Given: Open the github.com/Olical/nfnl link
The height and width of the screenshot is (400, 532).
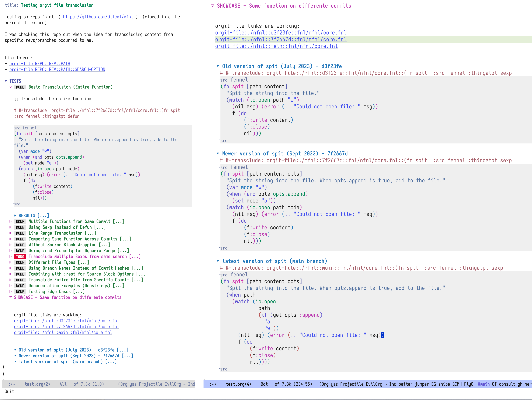Looking at the screenshot, I should coord(98,17).
